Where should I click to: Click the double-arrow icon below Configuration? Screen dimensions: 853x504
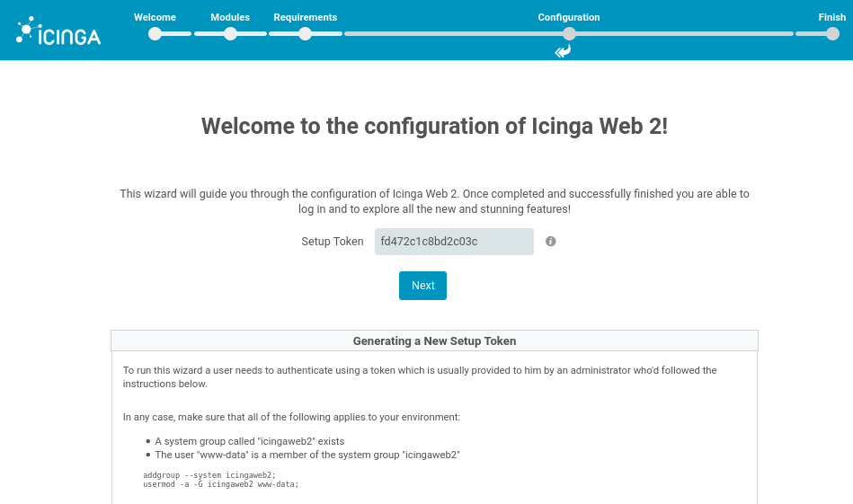tap(563, 52)
